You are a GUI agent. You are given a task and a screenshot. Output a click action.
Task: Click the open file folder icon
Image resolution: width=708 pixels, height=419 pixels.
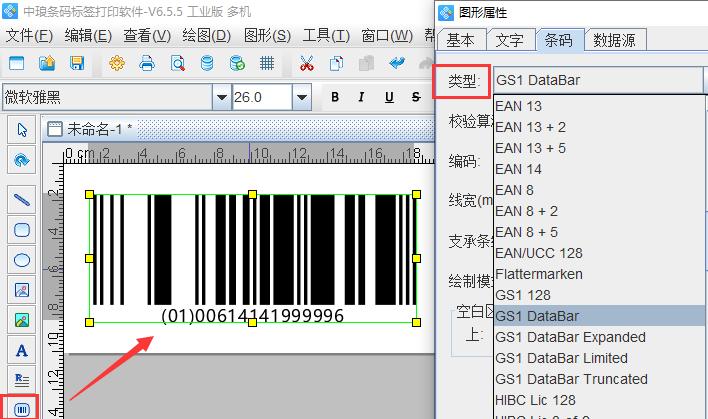pos(47,63)
